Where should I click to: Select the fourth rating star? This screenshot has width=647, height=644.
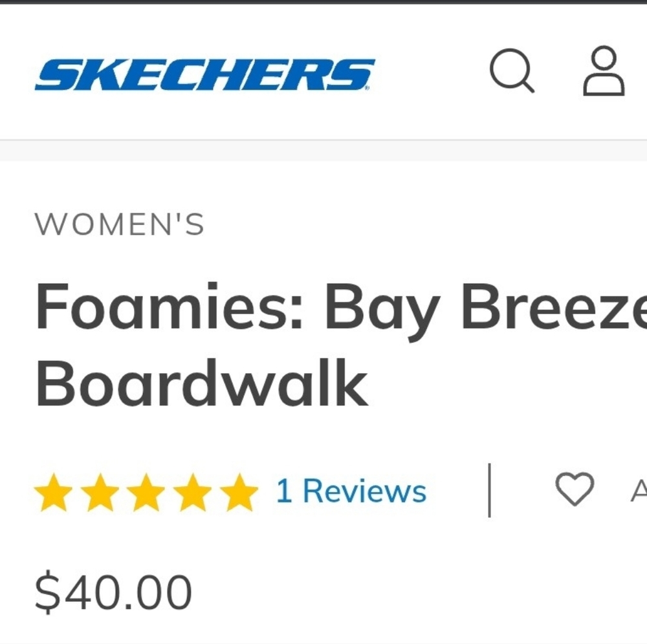[193, 492]
